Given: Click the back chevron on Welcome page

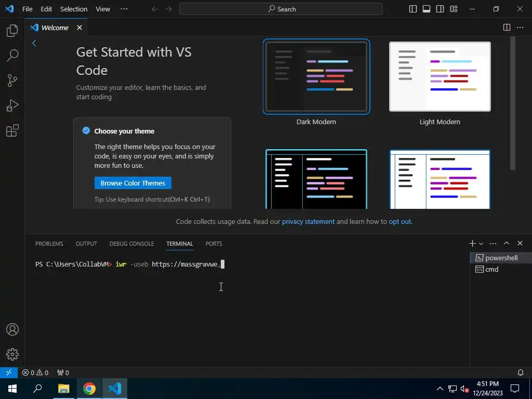Looking at the screenshot, I should (x=34, y=43).
